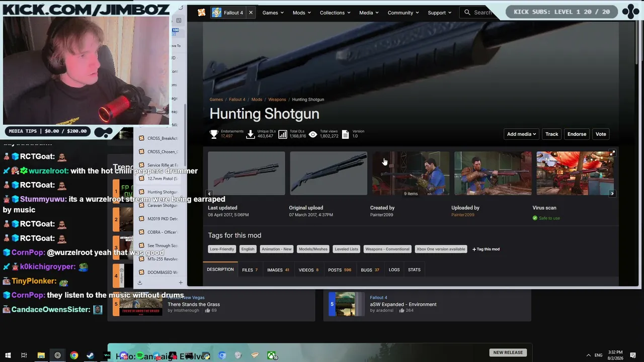Expand the image gallery to fullscreen
This screenshot has width=644, height=362.
click(x=612, y=153)
